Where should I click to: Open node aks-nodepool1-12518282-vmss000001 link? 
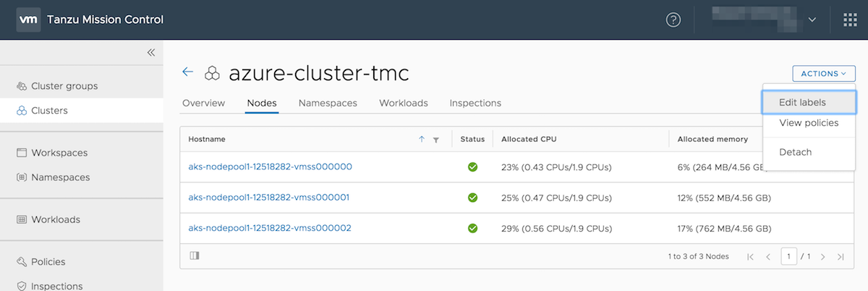coord(270,197)
